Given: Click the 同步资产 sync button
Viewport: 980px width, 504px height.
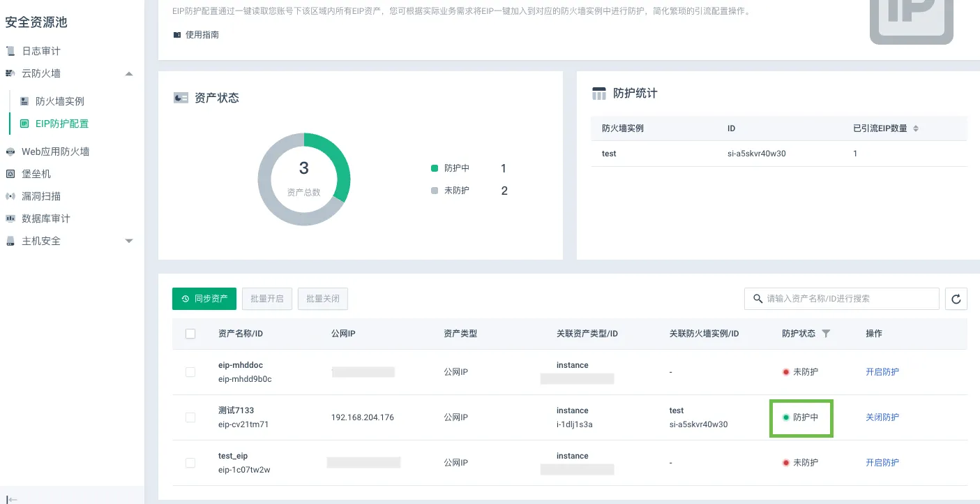Looking at the screenshot, I should coord(204,299).
